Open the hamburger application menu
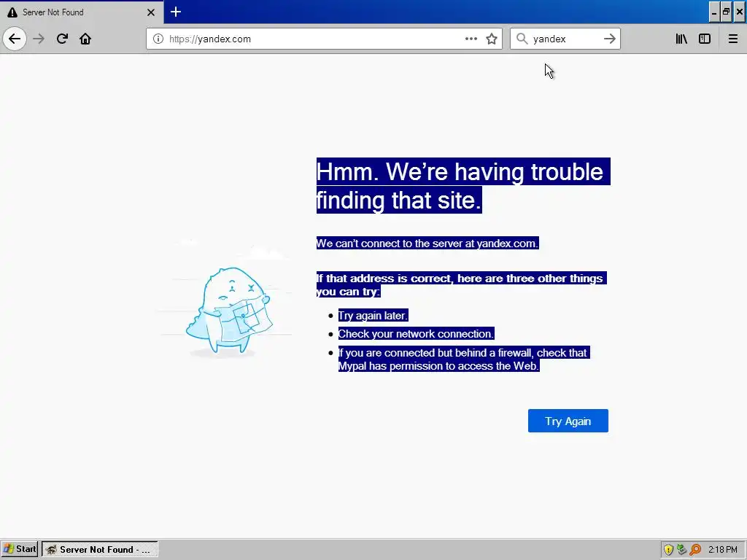Screen dimensions: 747x560 (732, 39)
